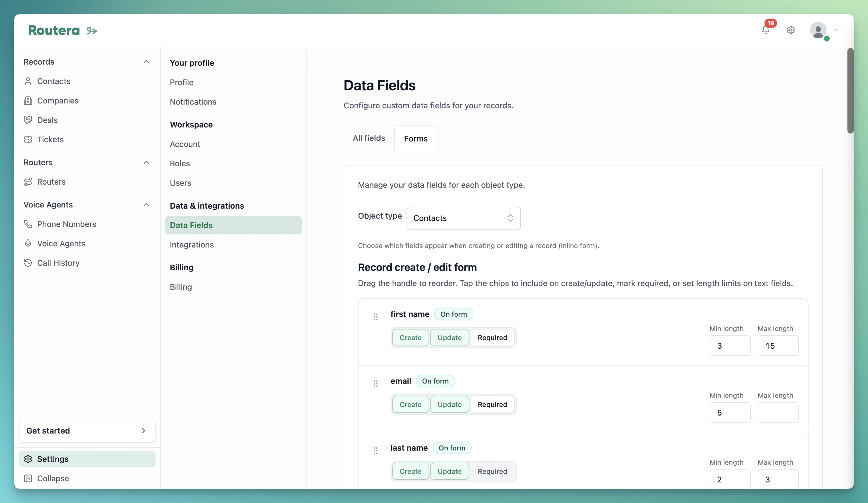
Task: Open the notifications bell
Action: 765,30
